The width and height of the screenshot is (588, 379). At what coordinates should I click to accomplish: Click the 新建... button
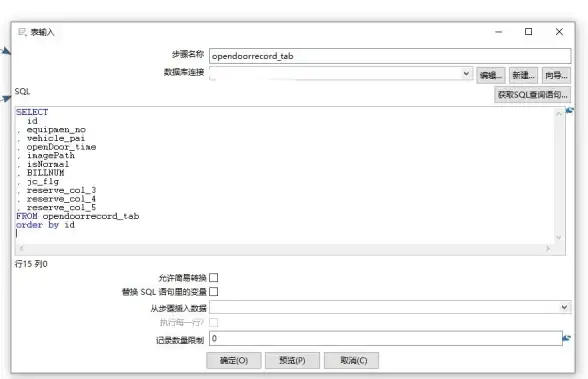523,76
